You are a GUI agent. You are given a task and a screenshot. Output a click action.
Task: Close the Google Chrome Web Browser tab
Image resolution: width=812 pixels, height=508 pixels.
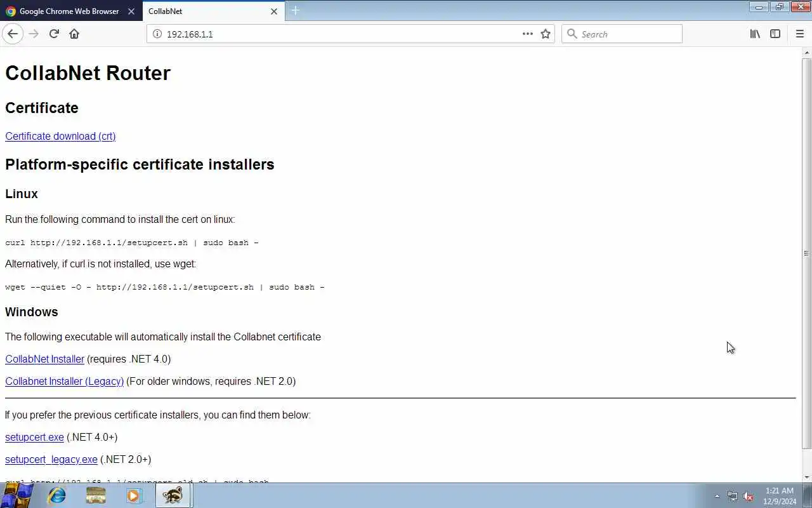coord(131,11)
